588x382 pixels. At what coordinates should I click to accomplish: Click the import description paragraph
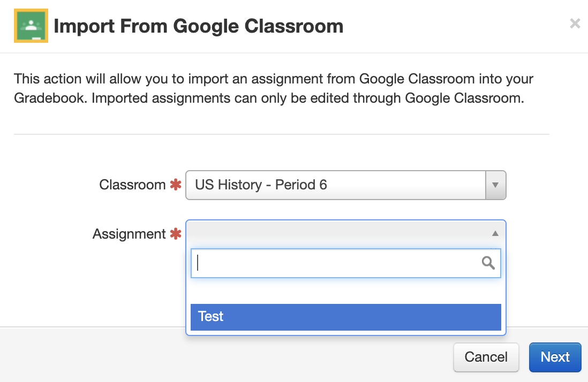coord(273,89)
